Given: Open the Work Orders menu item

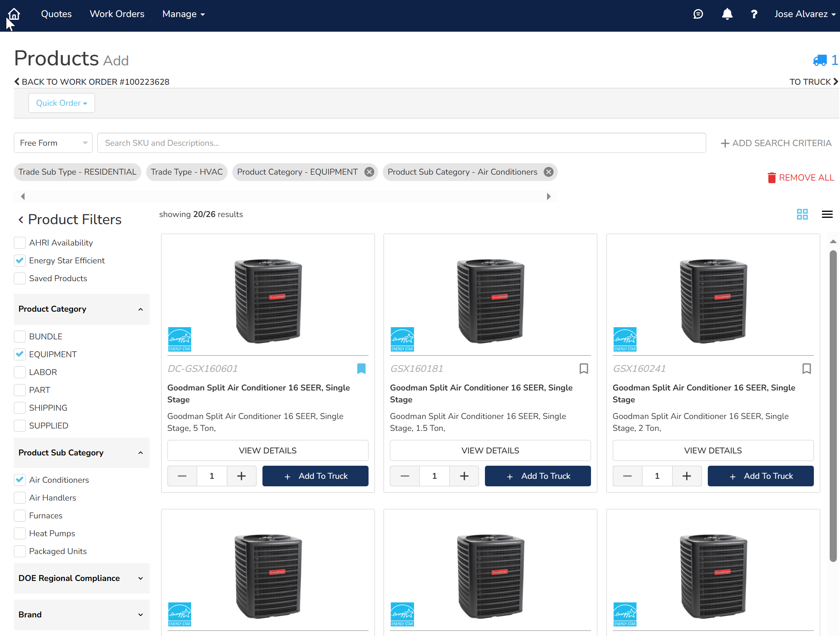Looking at the screenshot, I should pos(117,14).
